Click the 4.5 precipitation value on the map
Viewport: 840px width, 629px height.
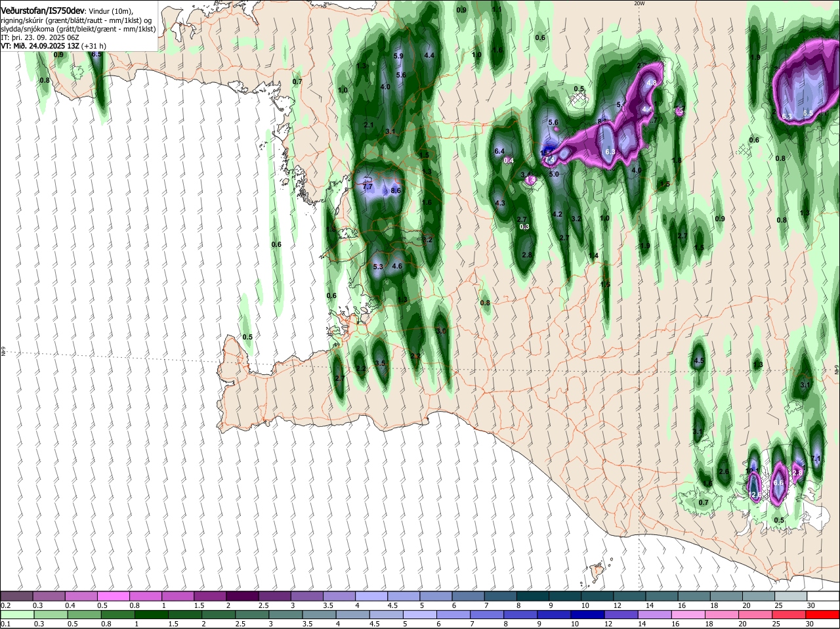pos(699,361)
